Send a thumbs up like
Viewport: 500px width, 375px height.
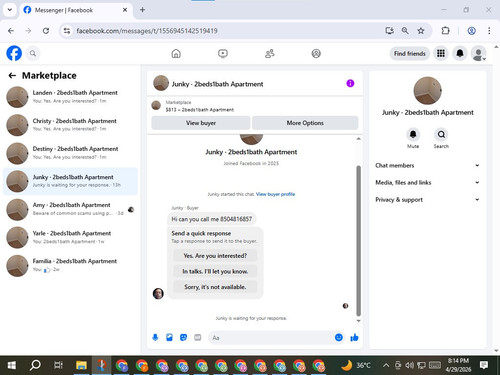click(x=354, y=338)
